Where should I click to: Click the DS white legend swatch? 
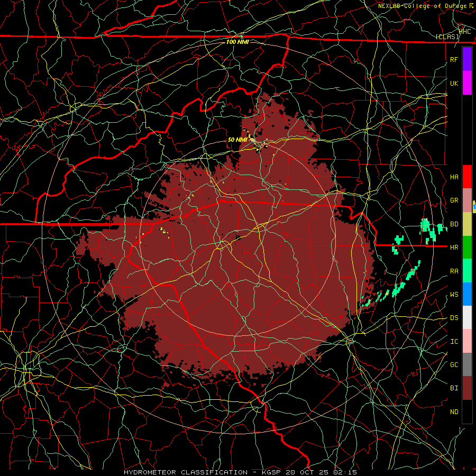coord(467,317)
